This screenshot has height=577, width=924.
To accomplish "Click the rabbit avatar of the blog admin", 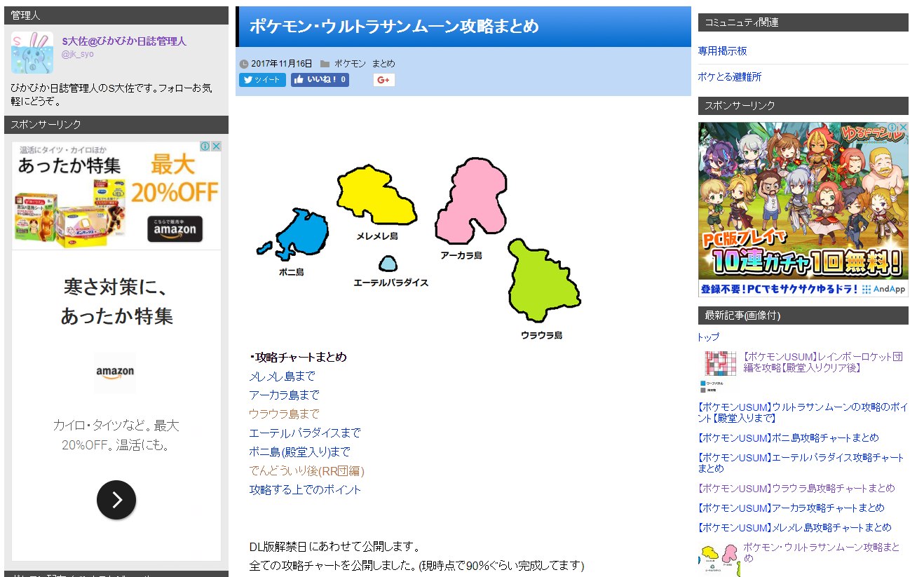I will (32, 52).
